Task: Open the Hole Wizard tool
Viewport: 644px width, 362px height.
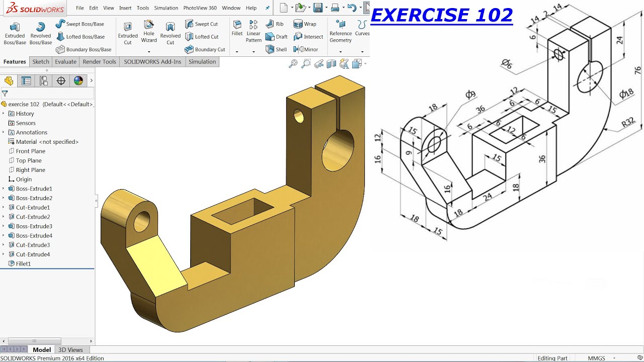Action: [x=149, y=31]
